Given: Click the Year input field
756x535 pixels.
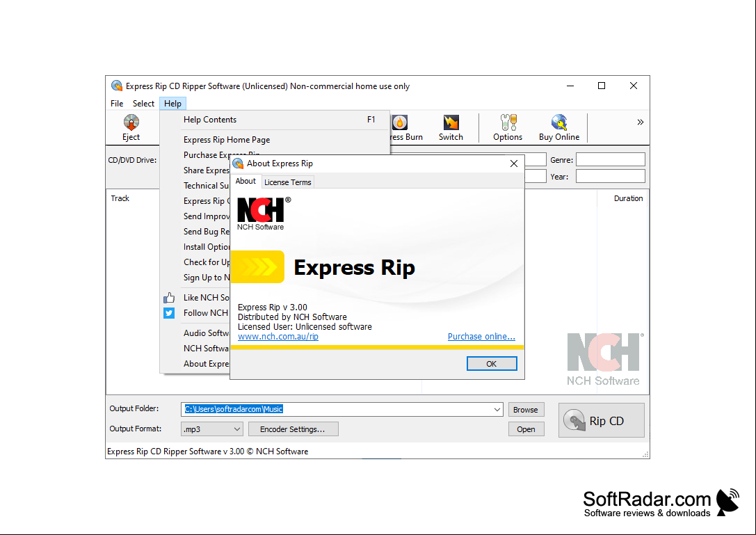Looking at the screenshot, I should [x=611, y=177].
